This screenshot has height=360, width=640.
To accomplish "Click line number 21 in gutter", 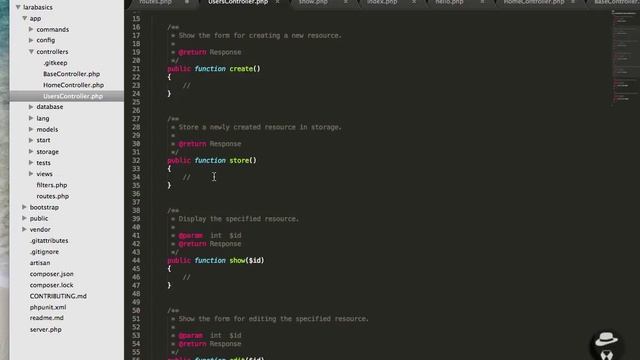I will click(x=136, y=69).
